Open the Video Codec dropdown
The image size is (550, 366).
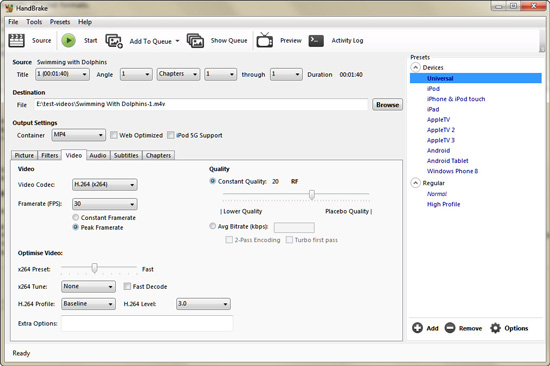pos(105,184)
